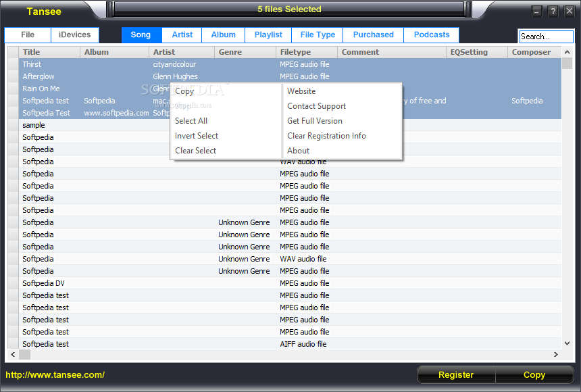
Task: Click the Search input field
Action: tap(546, 36)
